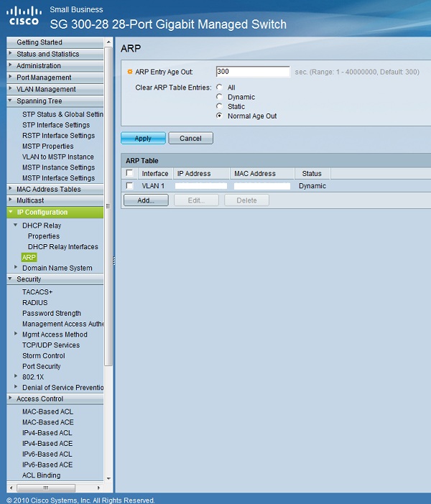This screenshot has height=504, width=431.
Task: Check the ARP Table header checkbox
Action: coord(129,173)
